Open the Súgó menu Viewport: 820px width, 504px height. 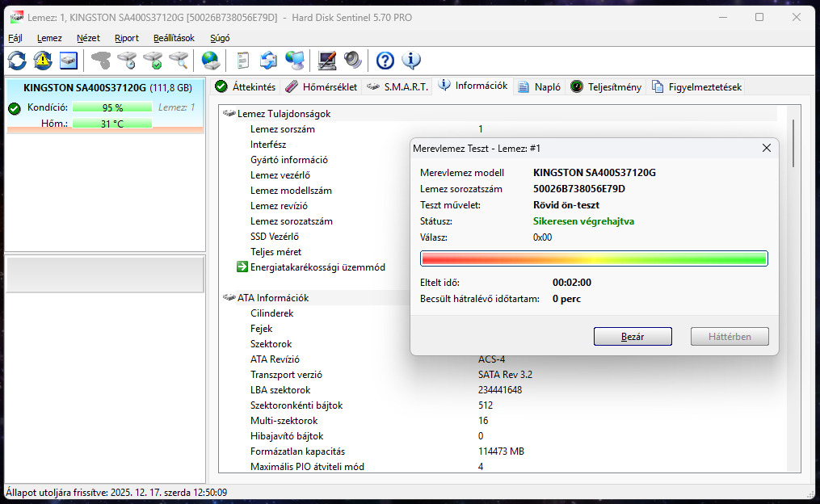[x=221, y=38]
